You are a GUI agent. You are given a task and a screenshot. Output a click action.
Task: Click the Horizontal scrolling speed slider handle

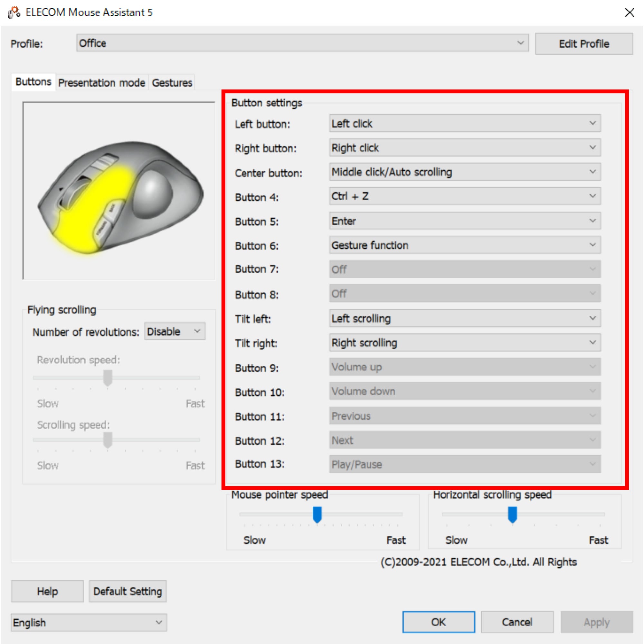(x=512, y=514)
